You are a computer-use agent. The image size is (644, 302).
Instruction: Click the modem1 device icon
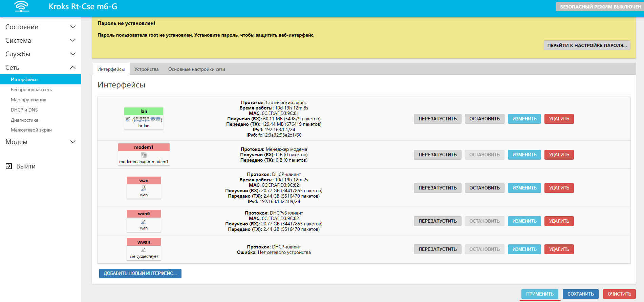click(x=144, y=155)
